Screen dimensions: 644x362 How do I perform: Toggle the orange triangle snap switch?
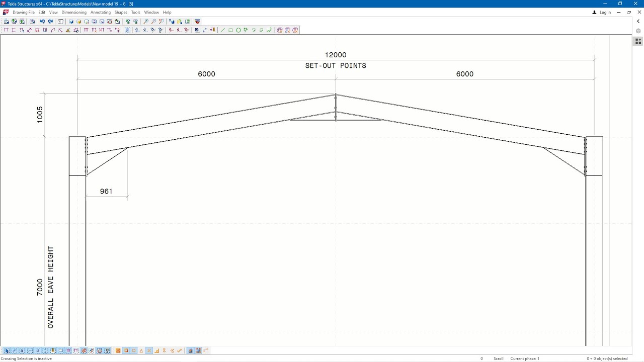141,350
